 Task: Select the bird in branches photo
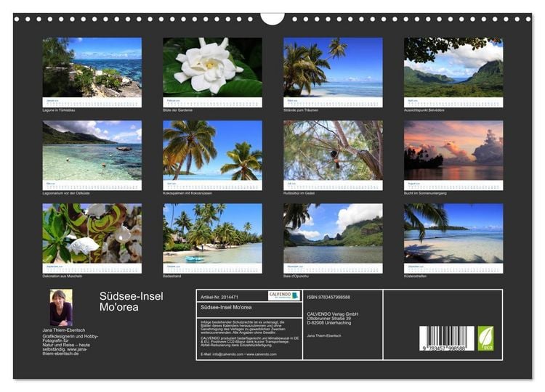pos(333,150)
